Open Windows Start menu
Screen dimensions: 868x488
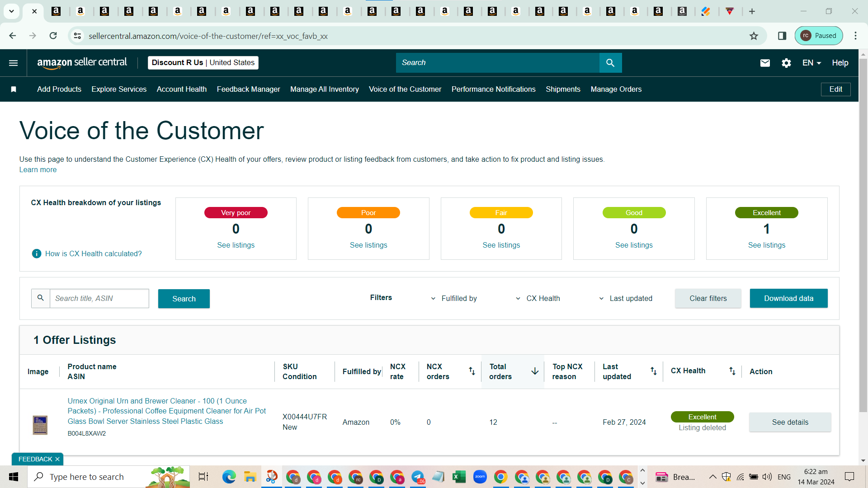click(14, 477)
